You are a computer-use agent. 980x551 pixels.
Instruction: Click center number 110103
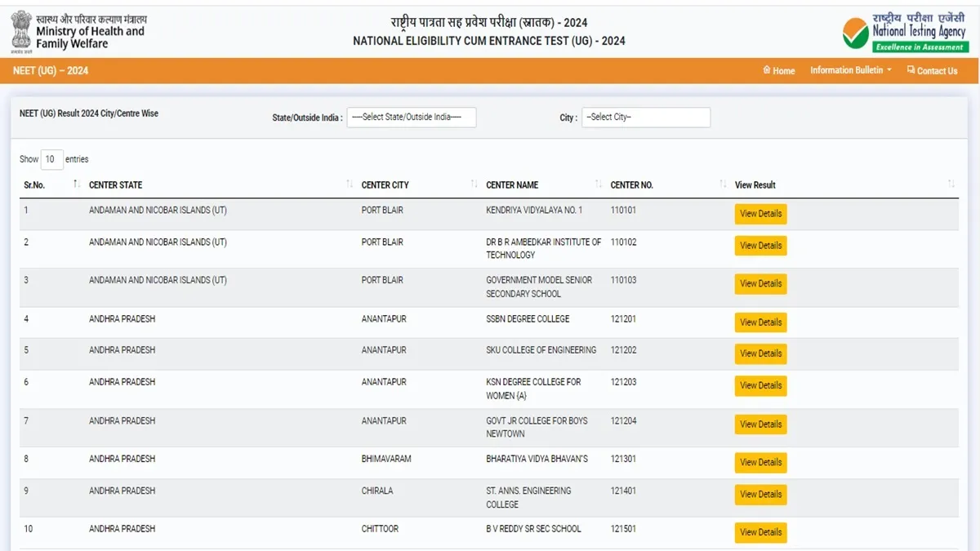tap(623, 281)
